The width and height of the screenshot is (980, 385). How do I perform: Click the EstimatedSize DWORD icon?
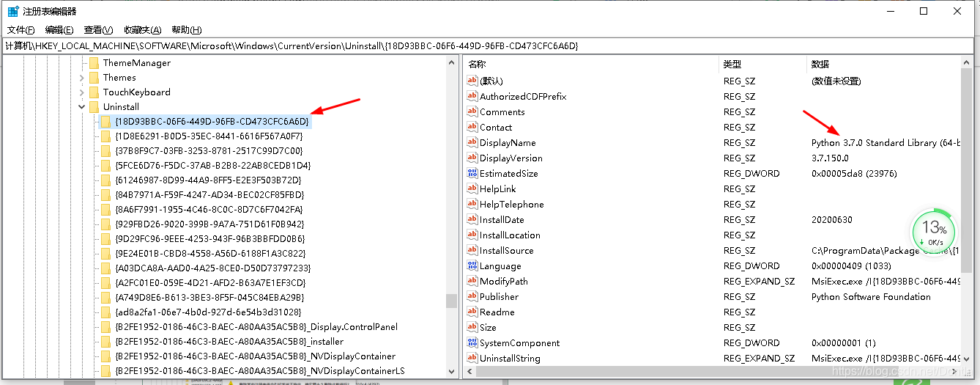tap(472, 173)
